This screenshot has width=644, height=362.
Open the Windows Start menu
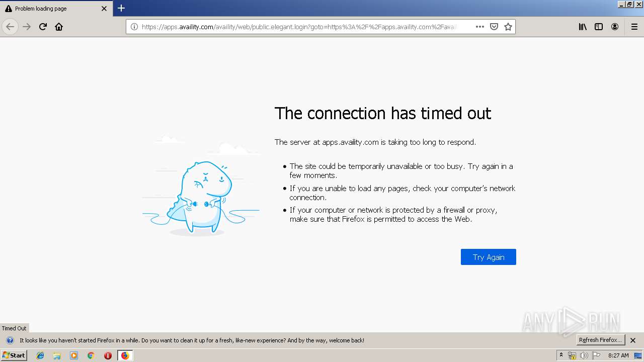pos(14,355)
